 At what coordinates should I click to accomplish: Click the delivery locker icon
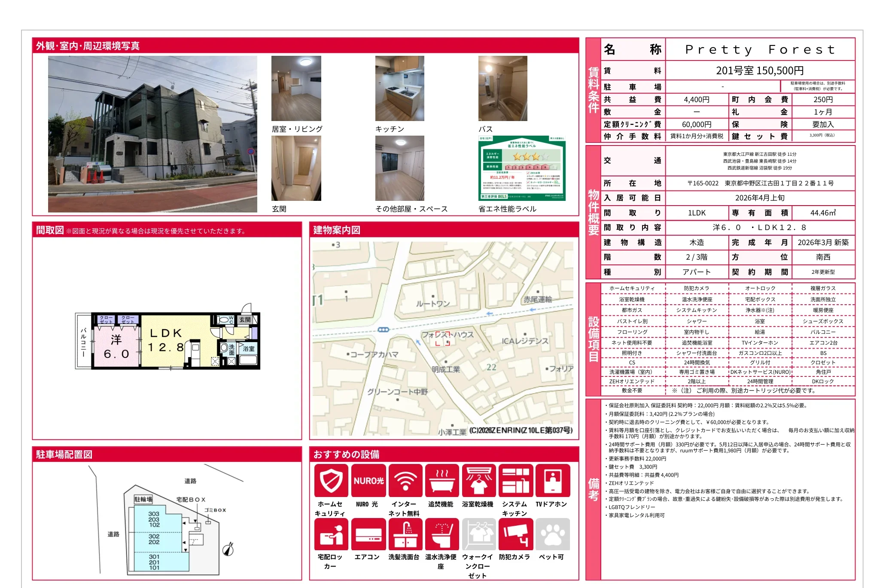pos(331,534)
